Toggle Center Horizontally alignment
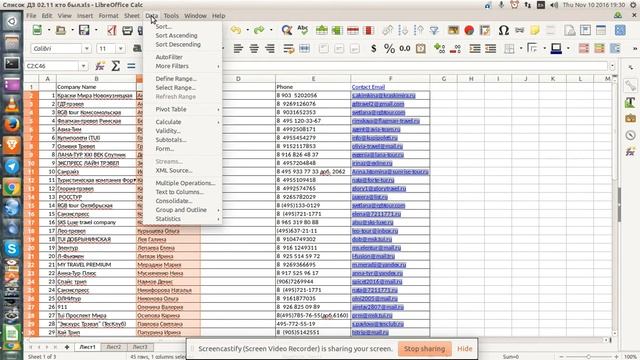The height and width of the screenshot is (360, 640). 254,49
